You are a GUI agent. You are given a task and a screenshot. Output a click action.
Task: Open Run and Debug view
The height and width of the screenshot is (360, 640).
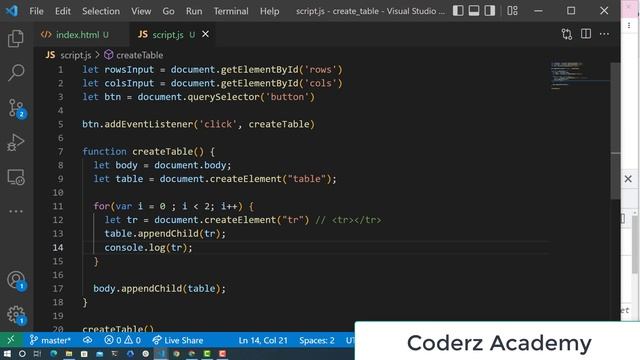(x=16, y=142)
